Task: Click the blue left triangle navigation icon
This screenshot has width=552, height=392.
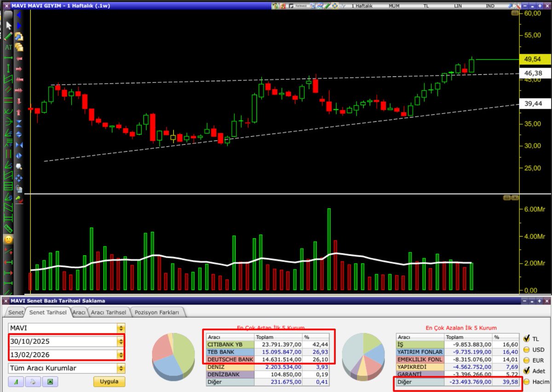Action: pyautogui.click(x=19, y=15)
